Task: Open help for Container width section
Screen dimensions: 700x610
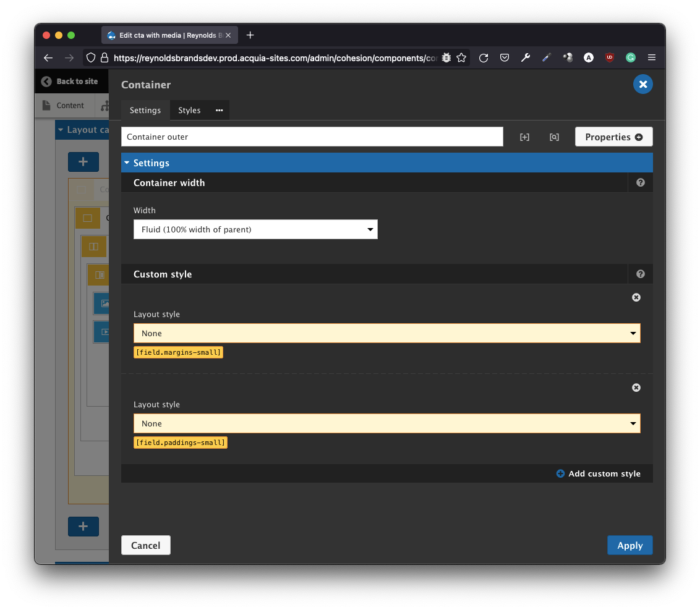Action: pos(640,183)
